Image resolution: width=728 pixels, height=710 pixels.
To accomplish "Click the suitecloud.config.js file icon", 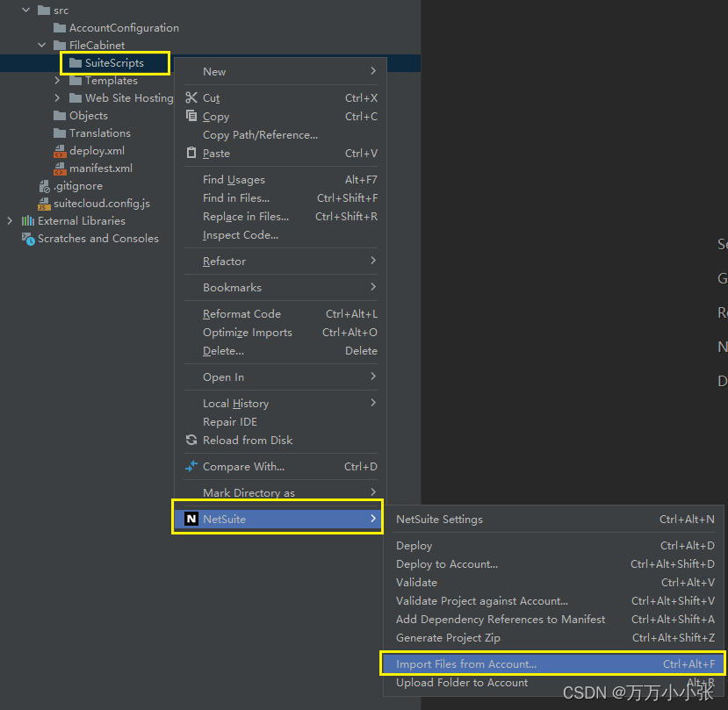I will [x=44, y=204].
